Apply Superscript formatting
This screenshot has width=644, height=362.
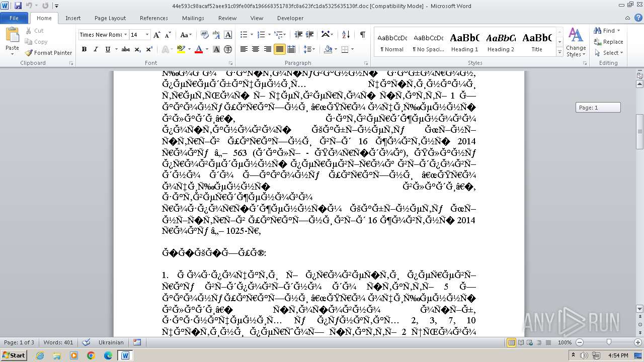[x=149, y=49]
